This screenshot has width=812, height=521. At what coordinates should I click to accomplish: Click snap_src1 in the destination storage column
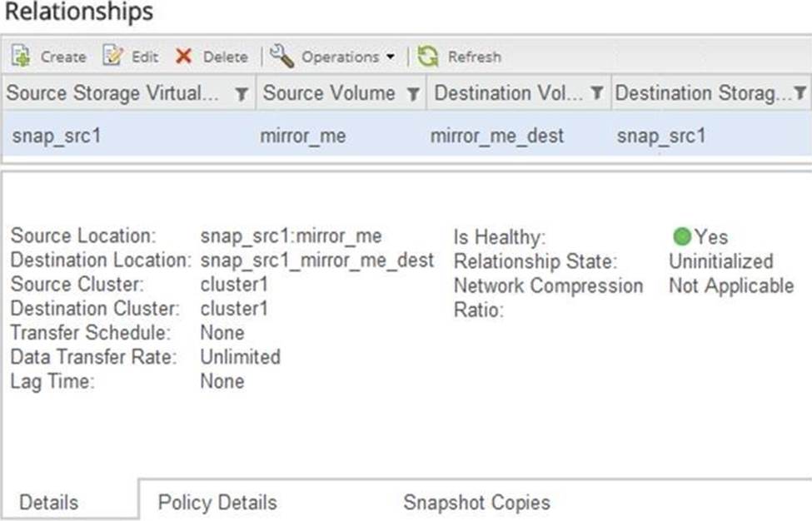pyautogui.click(x=661, y=135)
